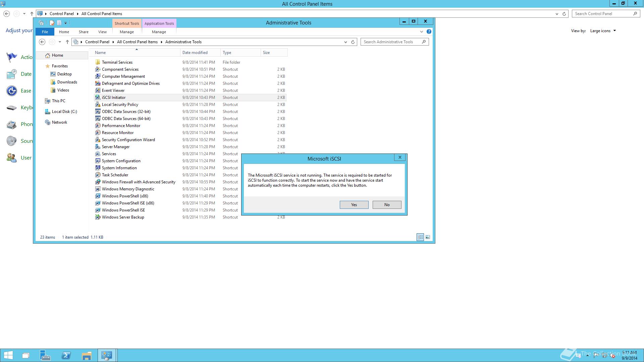This screenshot has height=362, width=644.
Task: Switch to Details view layout icon
Action: (420, 237)
